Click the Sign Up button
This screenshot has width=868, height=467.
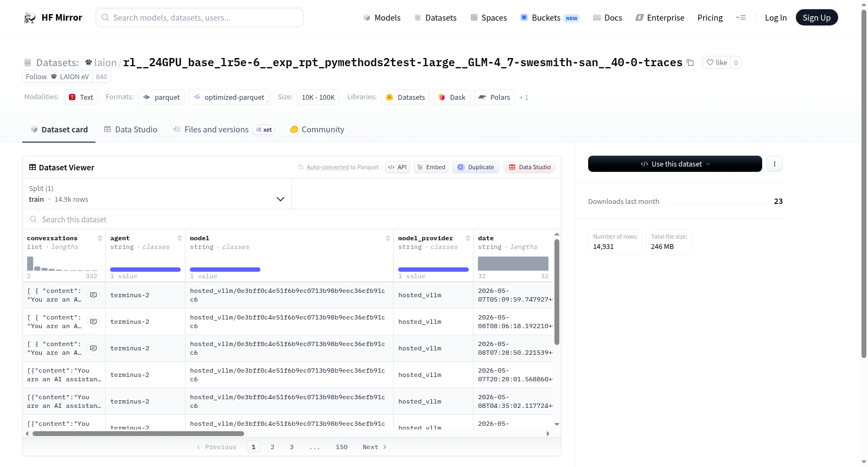(x=816, y=17)
